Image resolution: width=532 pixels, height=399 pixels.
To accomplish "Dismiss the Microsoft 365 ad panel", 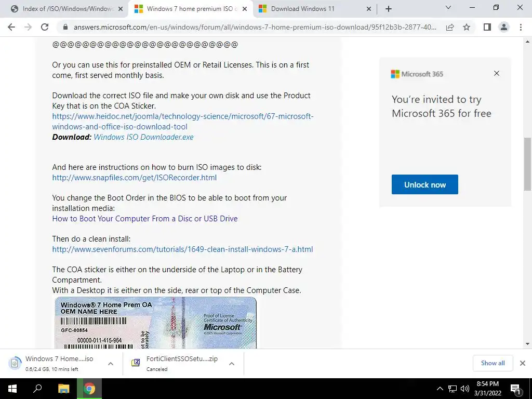I will coord(497,73).
